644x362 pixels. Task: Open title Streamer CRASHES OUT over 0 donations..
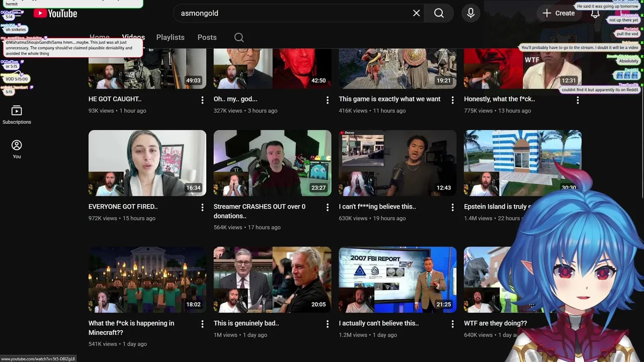[260, 211]
